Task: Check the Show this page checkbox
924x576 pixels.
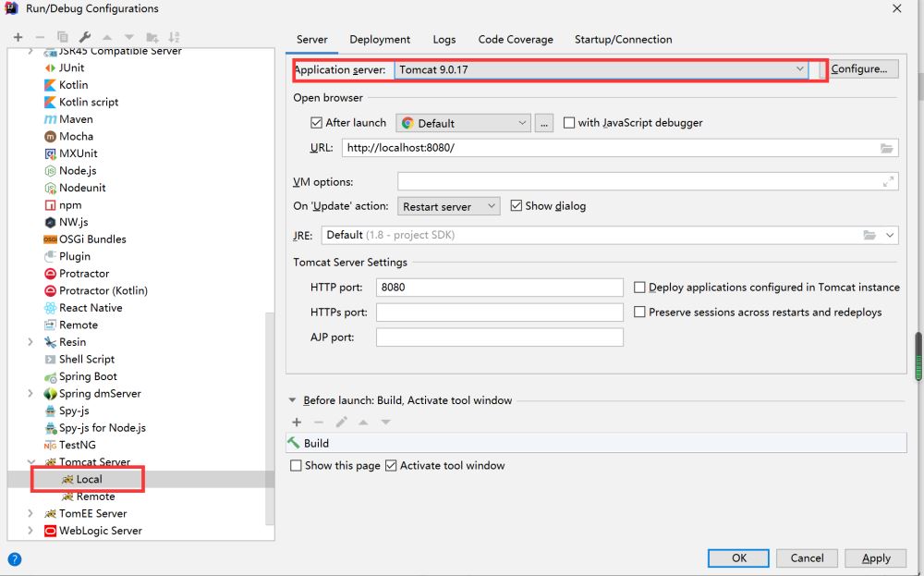Action: tap(296, 466)
